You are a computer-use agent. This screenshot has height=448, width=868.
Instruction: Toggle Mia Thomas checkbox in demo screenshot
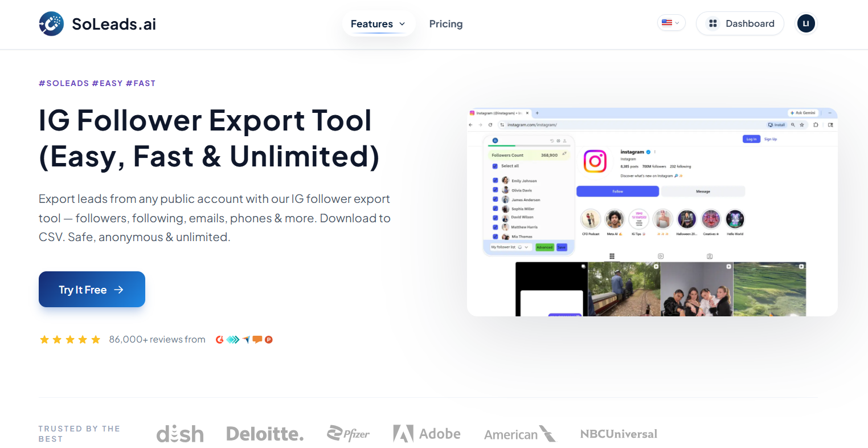(495, 236)
